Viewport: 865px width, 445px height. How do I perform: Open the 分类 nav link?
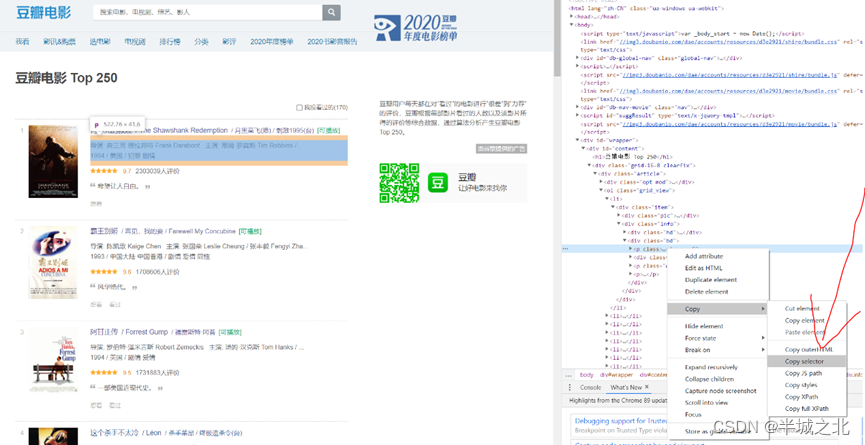[201, 42]
